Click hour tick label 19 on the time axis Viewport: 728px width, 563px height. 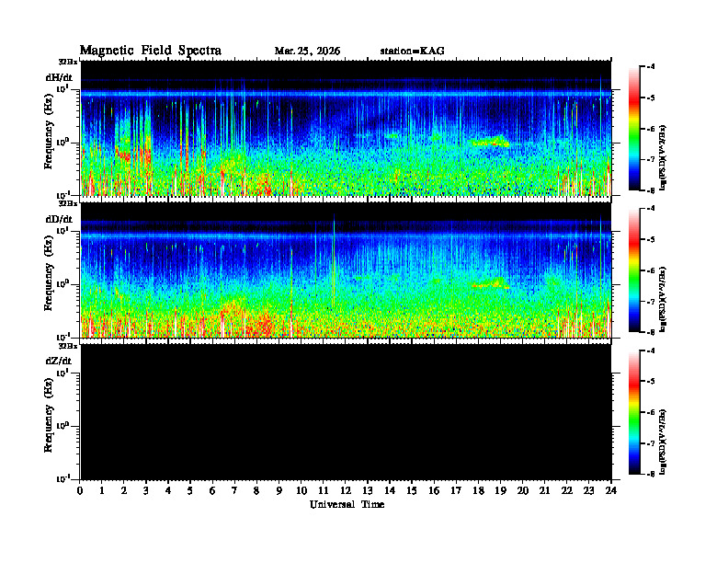click(x=500, y=491)
